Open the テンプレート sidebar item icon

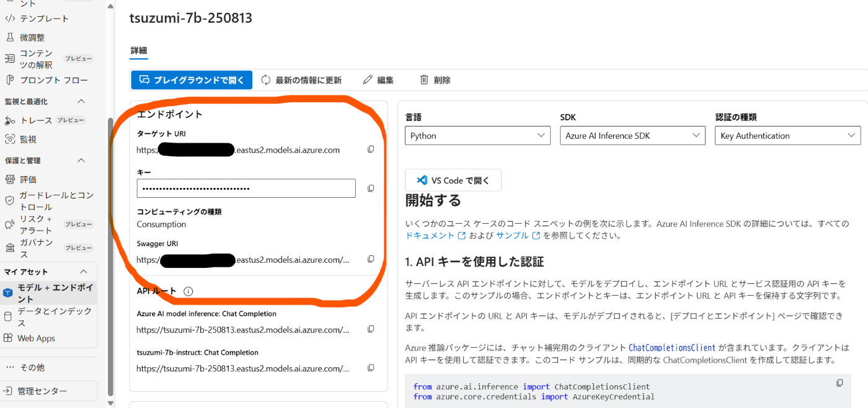(x=9, y=19)
